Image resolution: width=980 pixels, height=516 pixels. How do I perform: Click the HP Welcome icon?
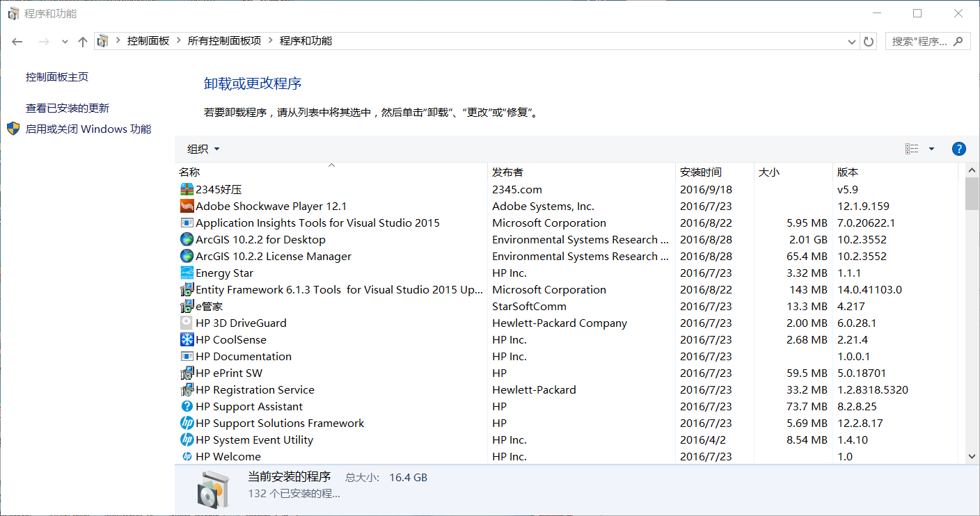click(187, 456)
